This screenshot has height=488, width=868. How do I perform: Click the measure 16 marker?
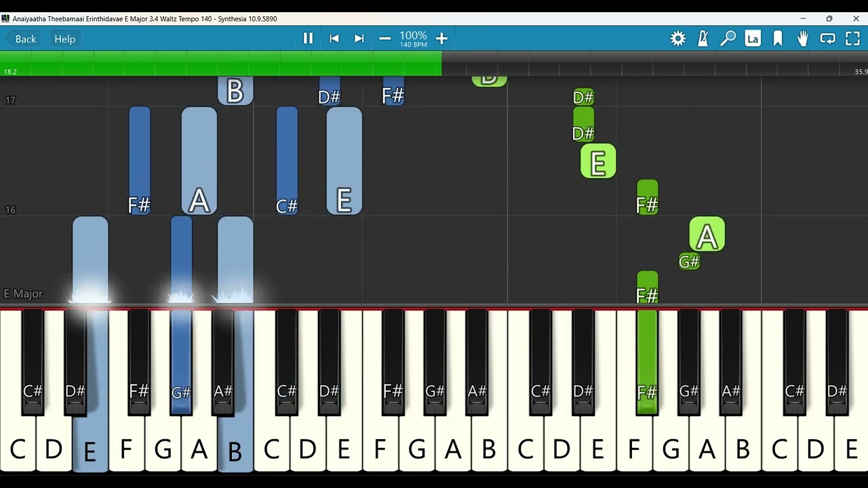pyautogui.click(x=10, y=210)
